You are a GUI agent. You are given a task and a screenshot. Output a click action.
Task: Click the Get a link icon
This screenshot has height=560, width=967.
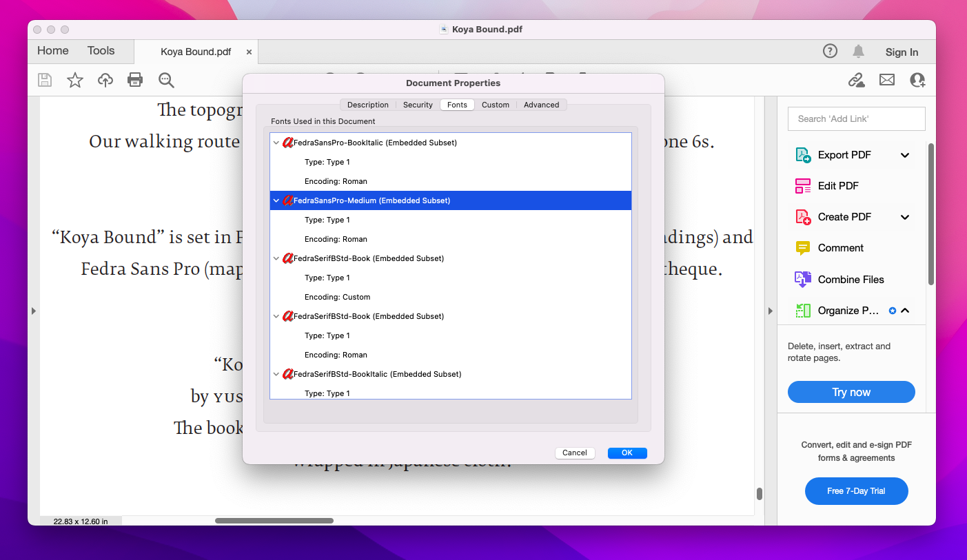coord(857,80)
